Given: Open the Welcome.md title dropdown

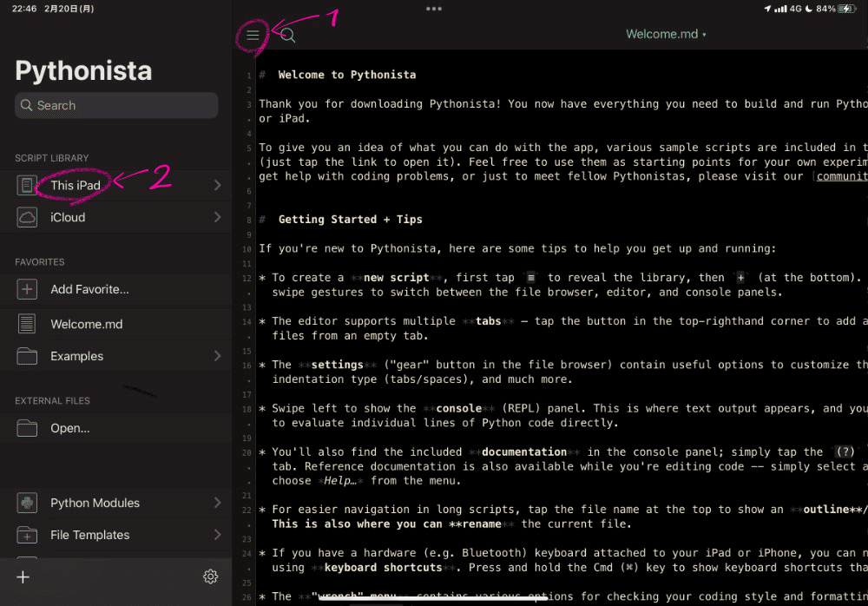Looking at the screenshot, I should click(666, 34).
